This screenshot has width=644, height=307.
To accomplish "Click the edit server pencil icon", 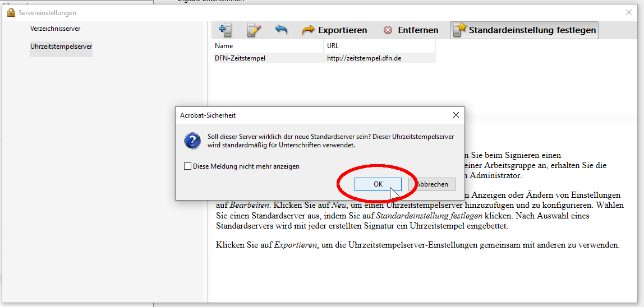I will (x=254, y=30).
